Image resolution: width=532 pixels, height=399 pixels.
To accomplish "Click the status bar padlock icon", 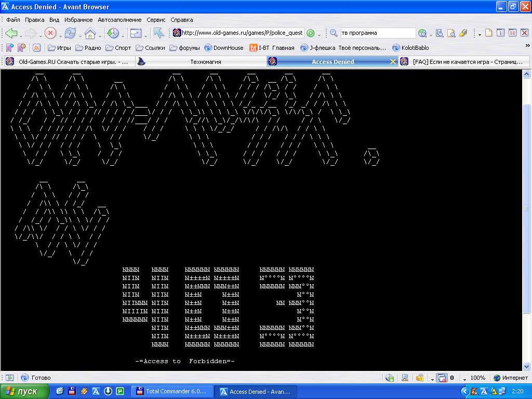I will (420, 378).
